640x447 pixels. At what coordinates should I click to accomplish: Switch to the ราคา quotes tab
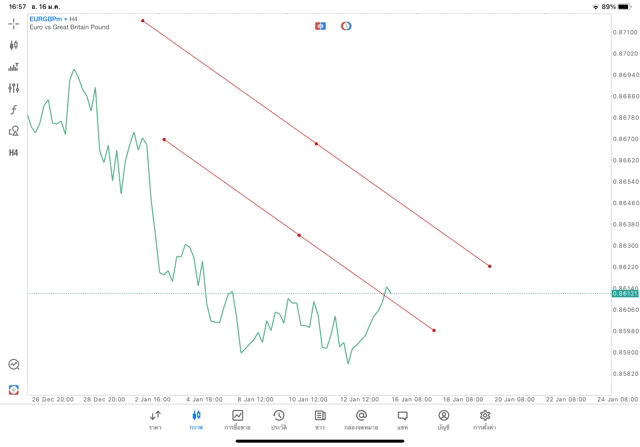click(155, 420)
